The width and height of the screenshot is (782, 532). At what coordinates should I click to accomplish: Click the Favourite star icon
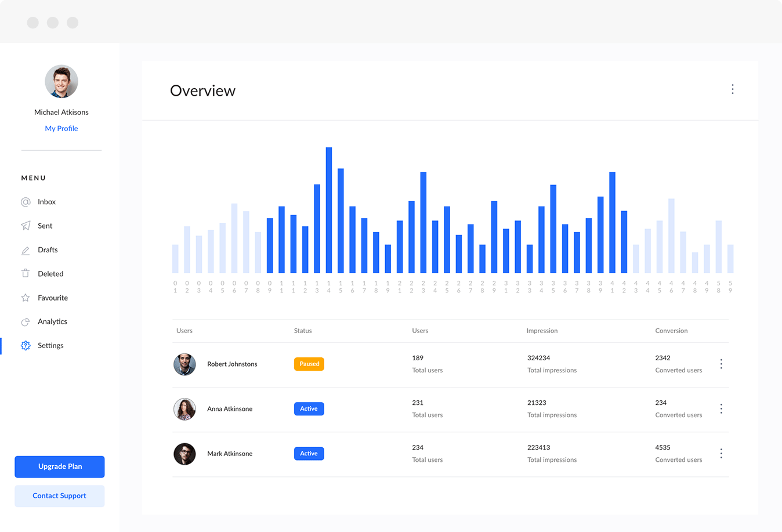click(x=26, y=298)
